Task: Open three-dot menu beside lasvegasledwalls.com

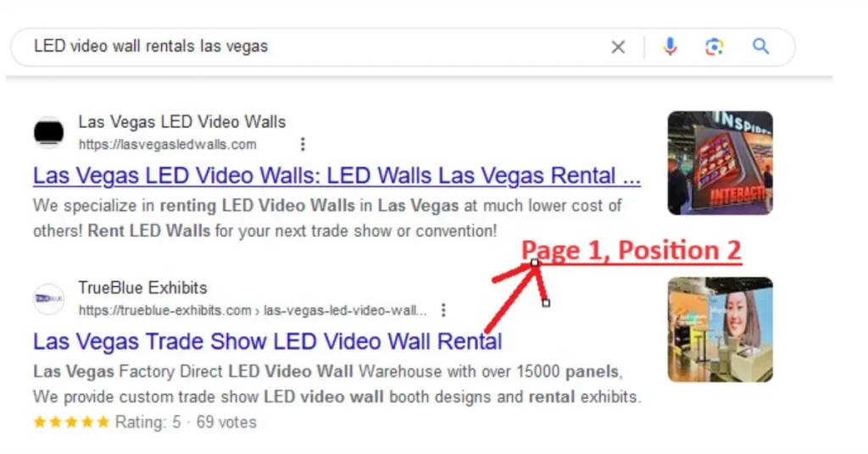Action: (x=303, y=144)
